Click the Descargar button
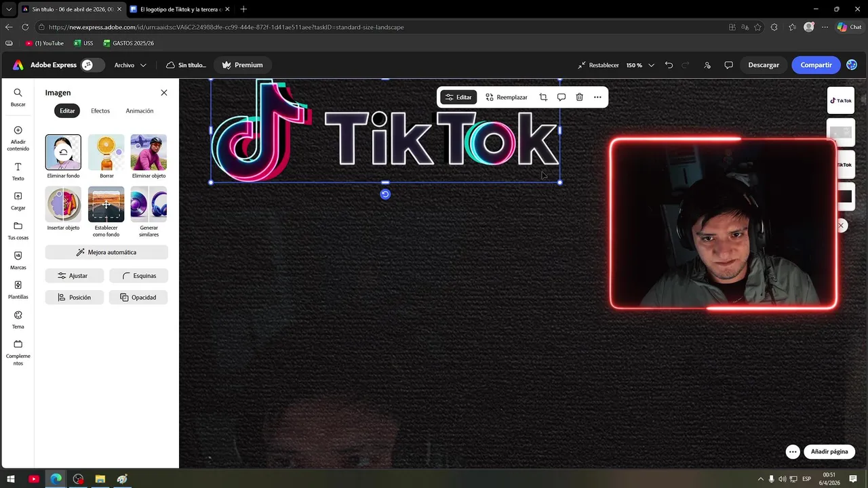868x488 pixels. (x=764, y=65)
